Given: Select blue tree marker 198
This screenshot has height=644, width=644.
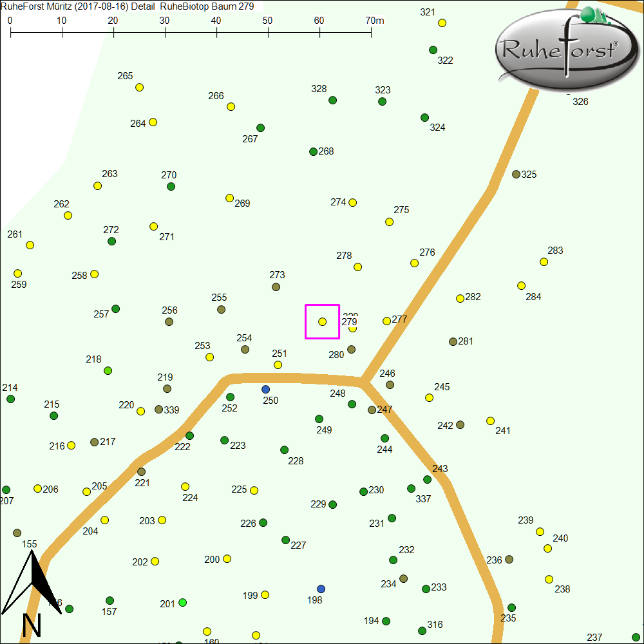Looking at the screenshot, I should (x=321, y=589).
